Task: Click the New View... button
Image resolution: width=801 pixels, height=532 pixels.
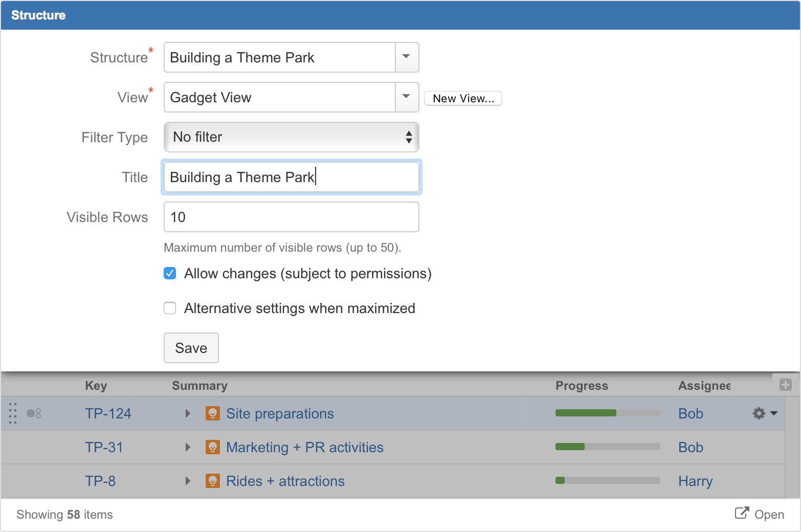Action: (x=463, y=98)
